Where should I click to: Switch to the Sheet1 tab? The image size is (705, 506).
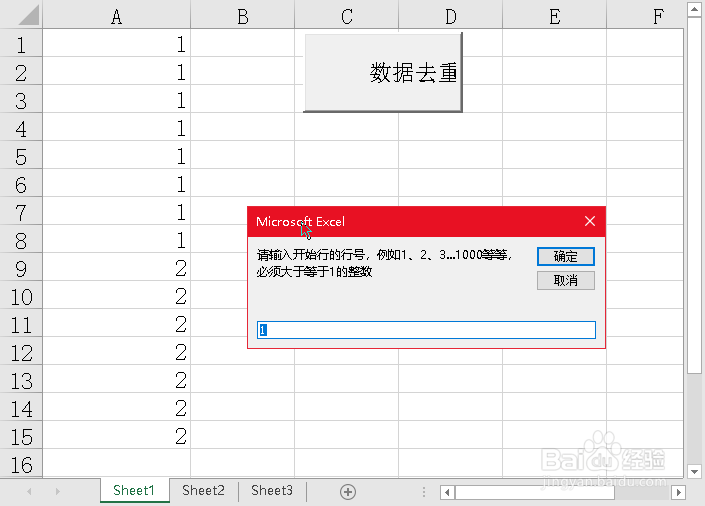click(x=134, y=490)
